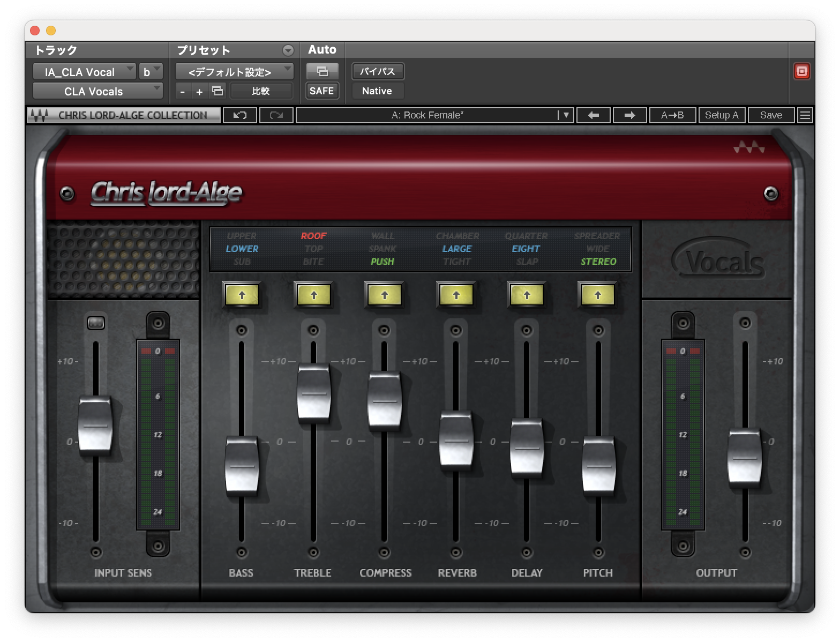This screenshot has height=642, width=840.
Task: Click the ROOF treble mode label
Action: [x=313, y=236]
